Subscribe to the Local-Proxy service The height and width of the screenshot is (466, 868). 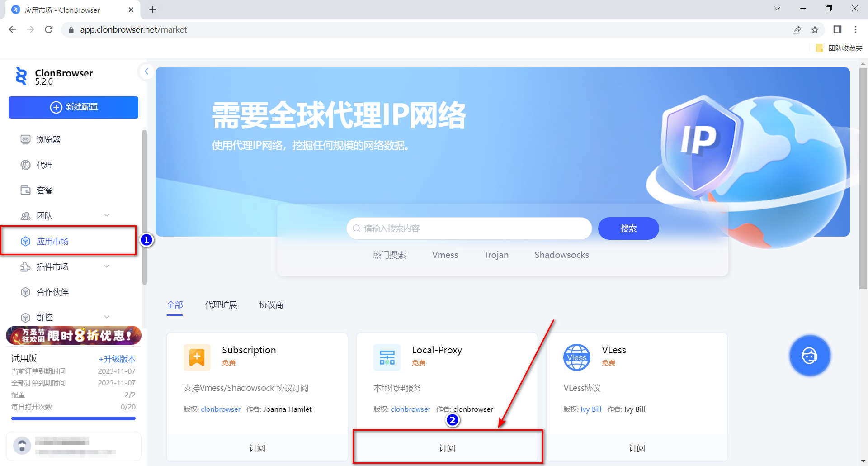click(x=447, y=448)
